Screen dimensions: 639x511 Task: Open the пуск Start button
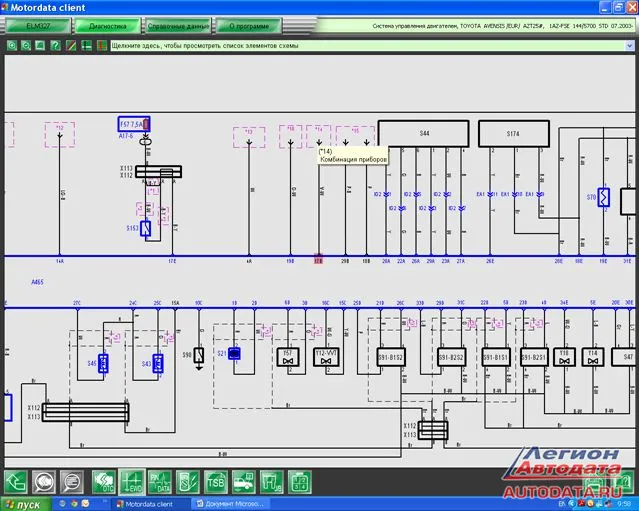(x=25, y=505)
